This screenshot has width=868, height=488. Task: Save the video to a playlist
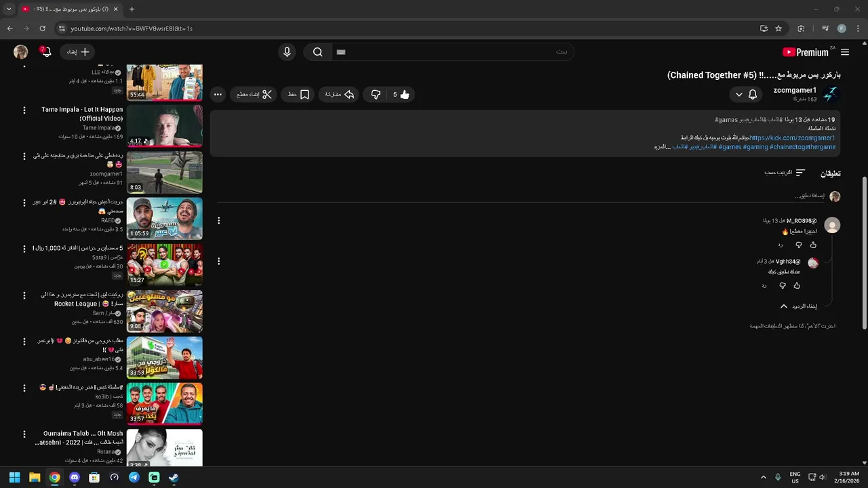coord(298,95)
